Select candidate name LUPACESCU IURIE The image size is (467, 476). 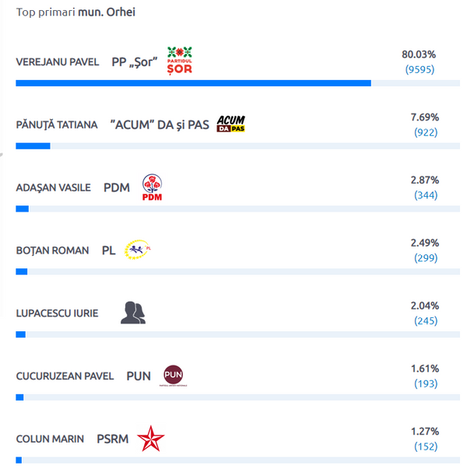[57, 313]
